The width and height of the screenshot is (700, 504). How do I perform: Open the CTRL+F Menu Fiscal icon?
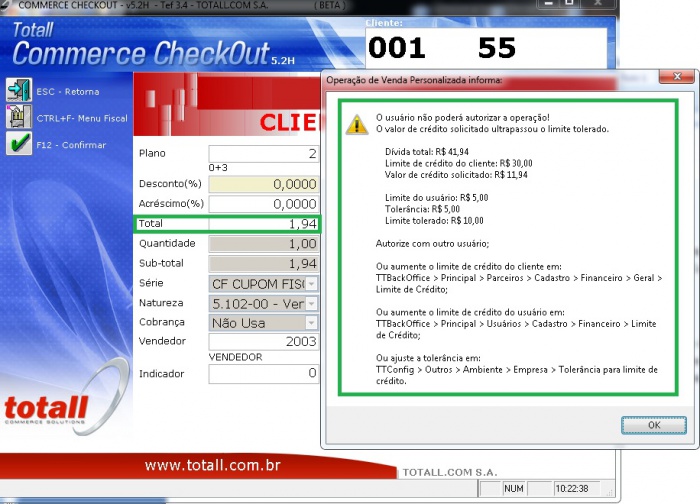19,117
